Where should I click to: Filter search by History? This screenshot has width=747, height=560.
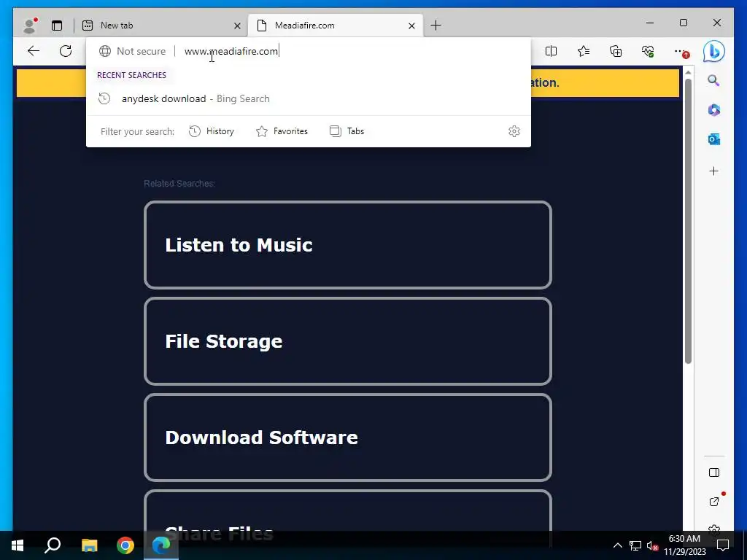pos(212,131)
